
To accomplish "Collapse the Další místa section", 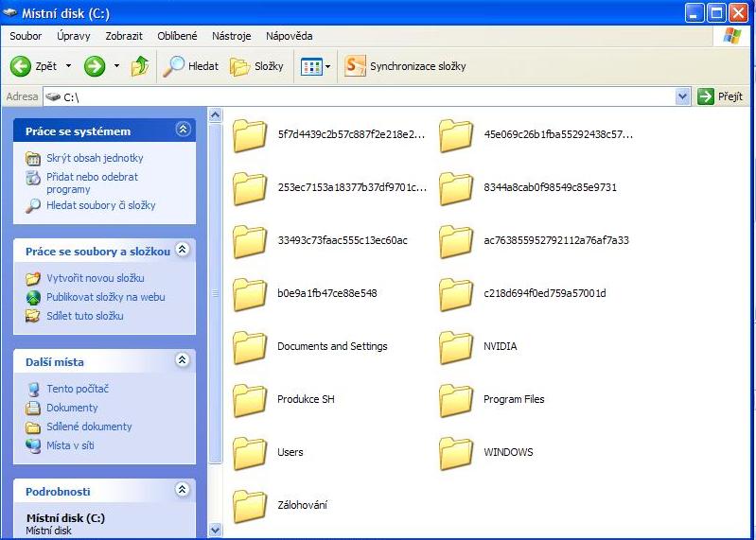I will coord(183,361).
